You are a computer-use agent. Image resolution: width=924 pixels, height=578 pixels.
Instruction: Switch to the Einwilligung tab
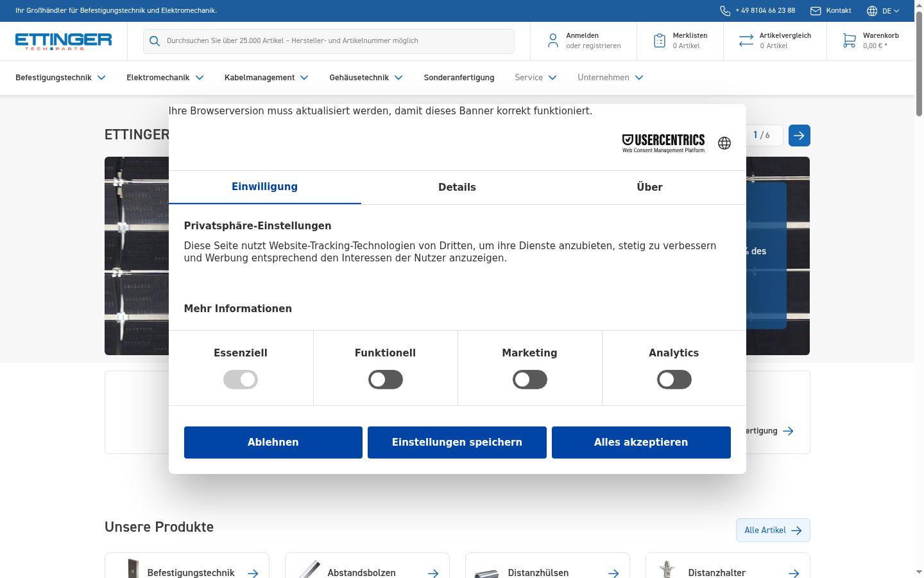tap(265, 187)
